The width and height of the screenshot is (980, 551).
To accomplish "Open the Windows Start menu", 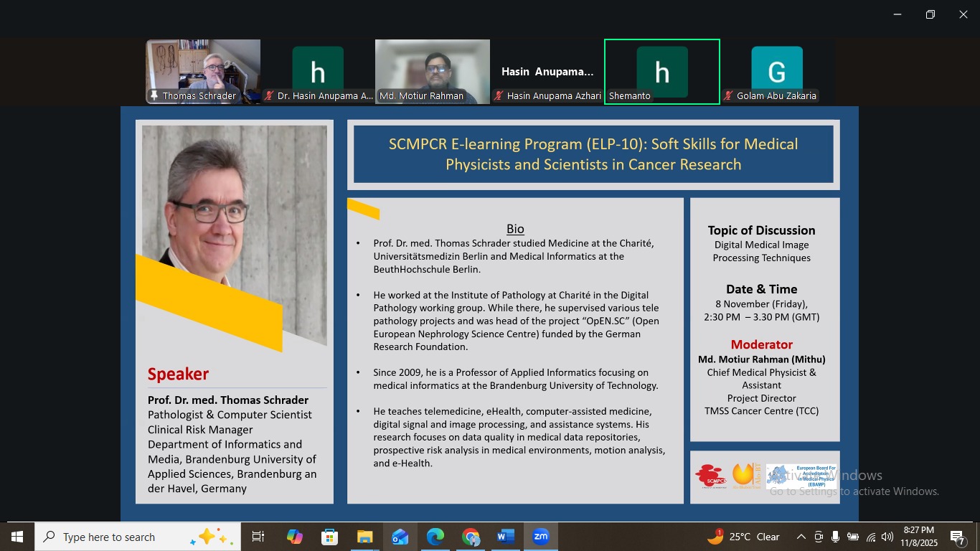I will click(17, 537).
